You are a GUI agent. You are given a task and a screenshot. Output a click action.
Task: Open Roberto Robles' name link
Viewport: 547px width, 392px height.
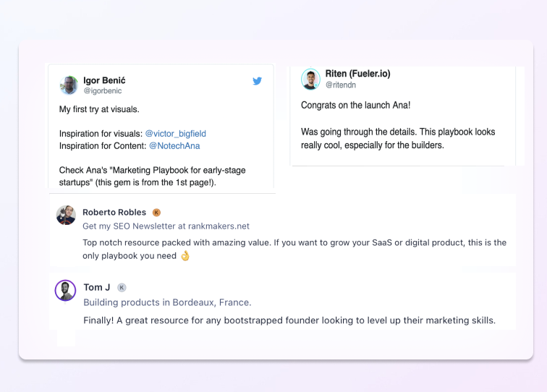[x=114, y=213]
